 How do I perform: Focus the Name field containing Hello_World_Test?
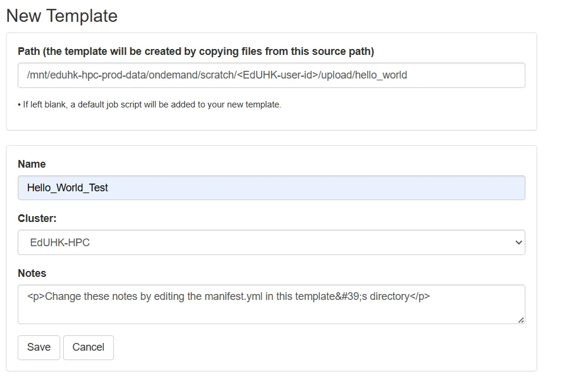pos(272,188)
